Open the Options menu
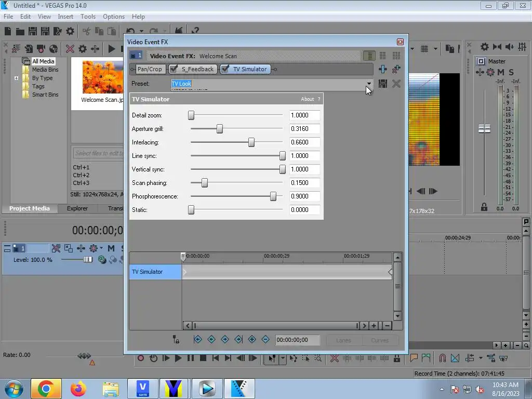532x399 pixels. coord(114,17)
